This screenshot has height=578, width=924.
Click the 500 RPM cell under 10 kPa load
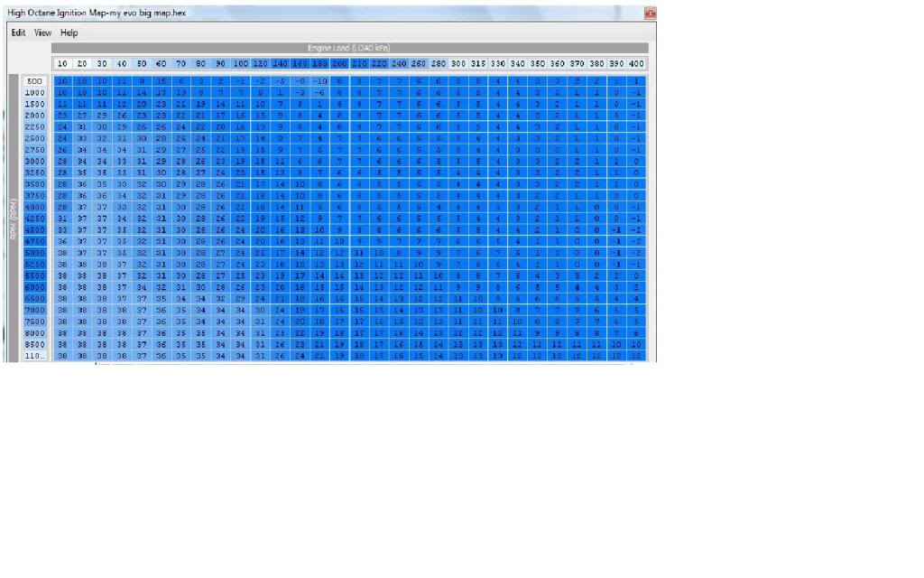(x=62, y=81)
